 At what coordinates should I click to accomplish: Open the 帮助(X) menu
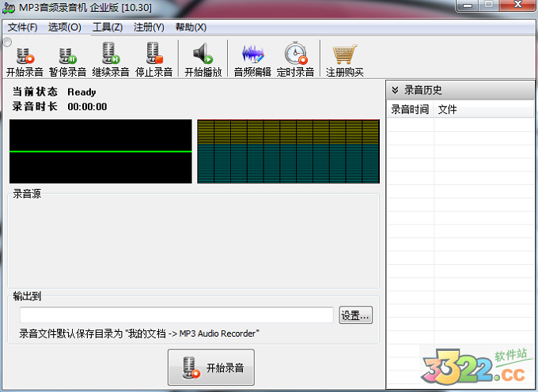tap(191, 28)
